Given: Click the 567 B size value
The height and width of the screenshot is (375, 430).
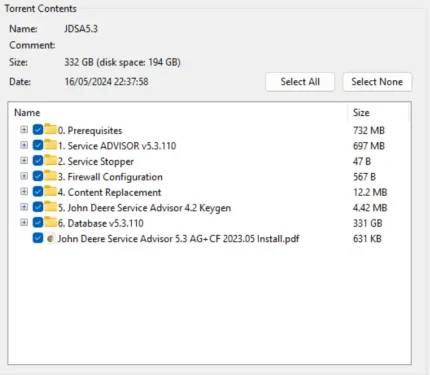Looking at the screenshot, I should (364, 177).
